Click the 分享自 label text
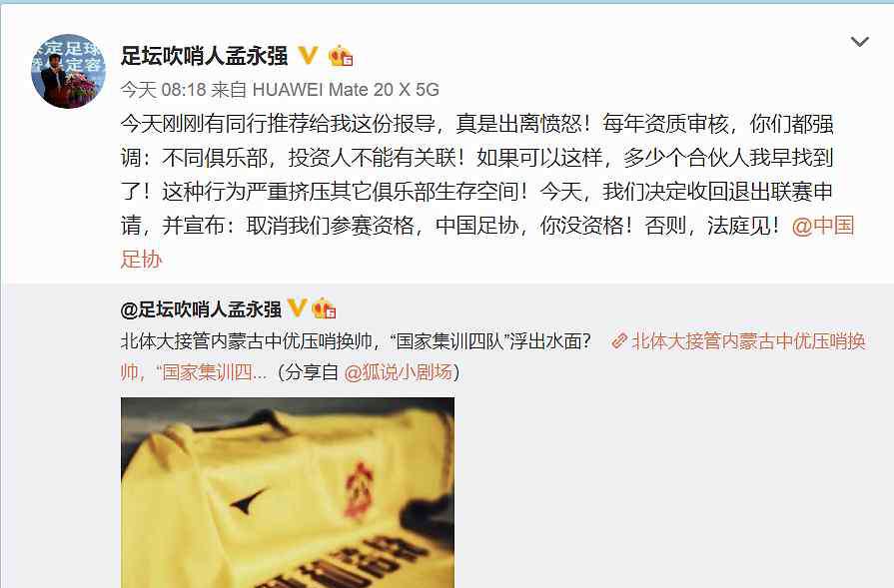894x588 pixels. 312,372
